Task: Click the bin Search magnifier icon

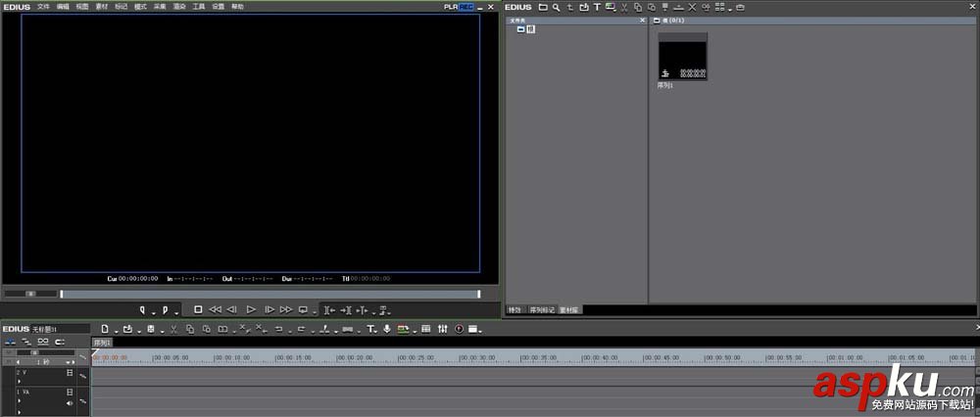Action: pyautogui.click(x=556, y=7)
